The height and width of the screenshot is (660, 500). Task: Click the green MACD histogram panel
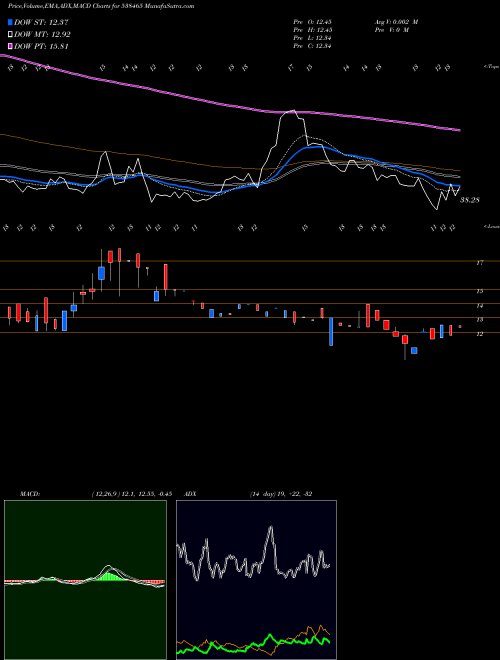(85, 580)
